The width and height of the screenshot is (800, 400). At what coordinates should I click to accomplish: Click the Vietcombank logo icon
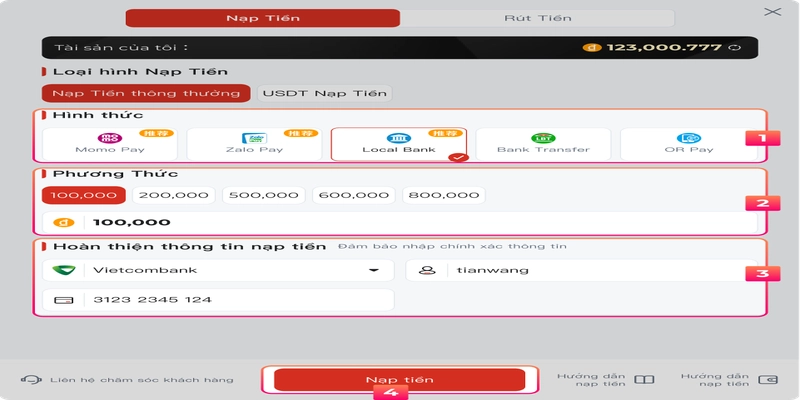tap(64, 270)
